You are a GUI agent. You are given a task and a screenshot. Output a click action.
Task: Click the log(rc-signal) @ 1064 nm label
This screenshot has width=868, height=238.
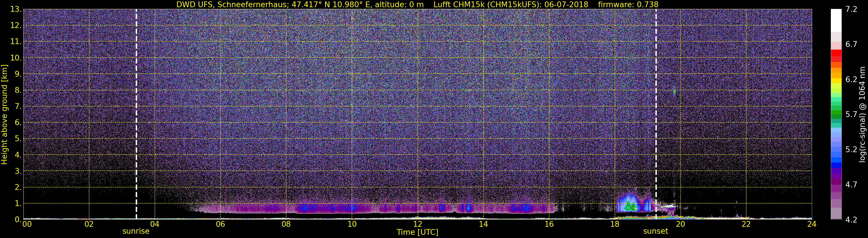(x=862, y=114)
